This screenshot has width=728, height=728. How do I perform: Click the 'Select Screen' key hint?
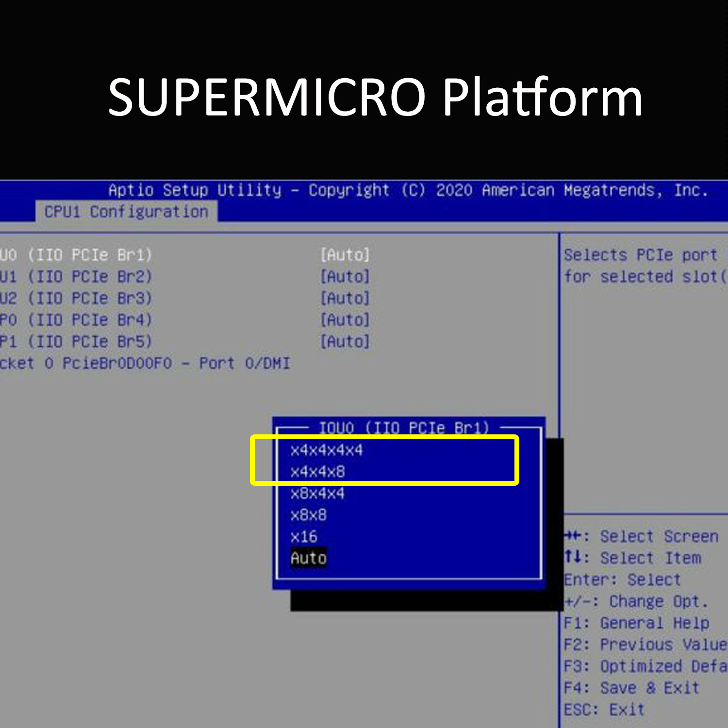(x=641, y=536)
